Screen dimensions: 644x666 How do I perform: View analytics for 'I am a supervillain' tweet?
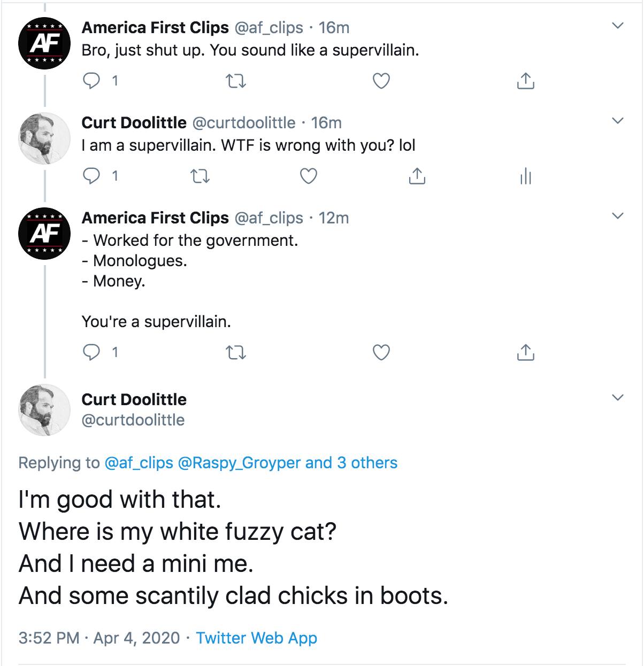(x=525, y=176)
